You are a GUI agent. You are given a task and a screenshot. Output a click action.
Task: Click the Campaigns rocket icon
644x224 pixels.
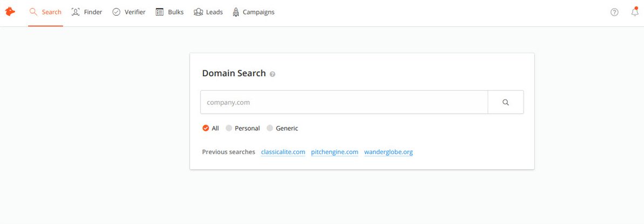pyautogui.click(x=236, y=12)
